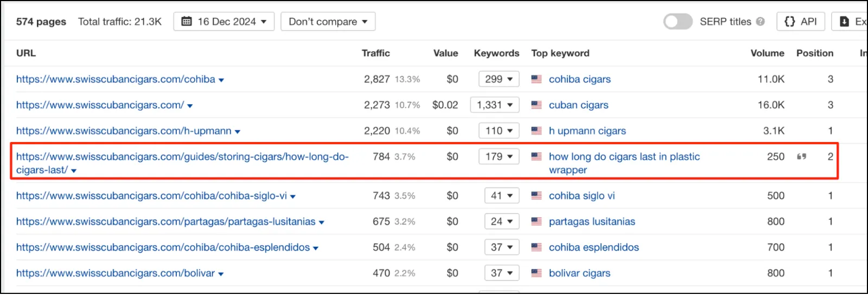Open the 24 keywords dropdown
868x295 pixels.
point(502,221)
